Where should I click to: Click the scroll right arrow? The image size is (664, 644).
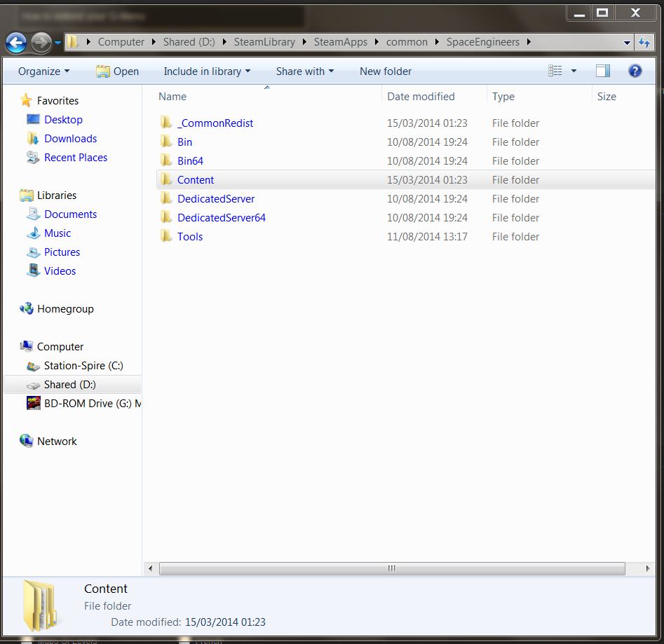pyautogui.click(x=647, y=568)
